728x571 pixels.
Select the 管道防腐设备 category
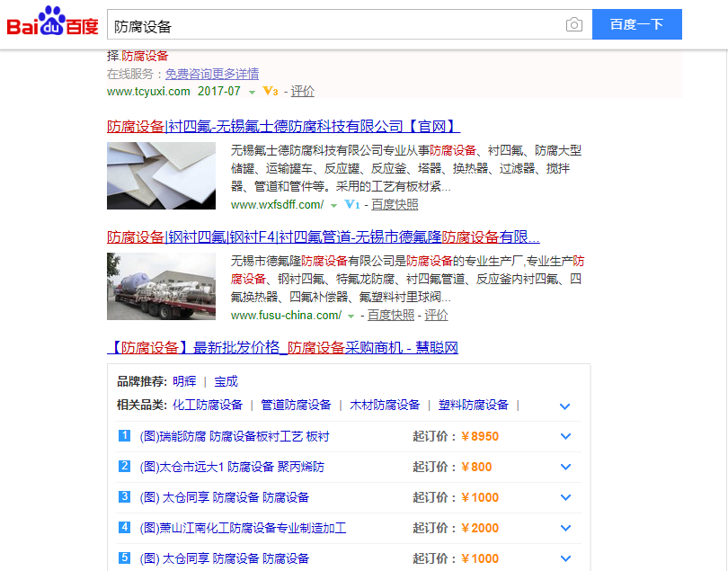point(296,406)
